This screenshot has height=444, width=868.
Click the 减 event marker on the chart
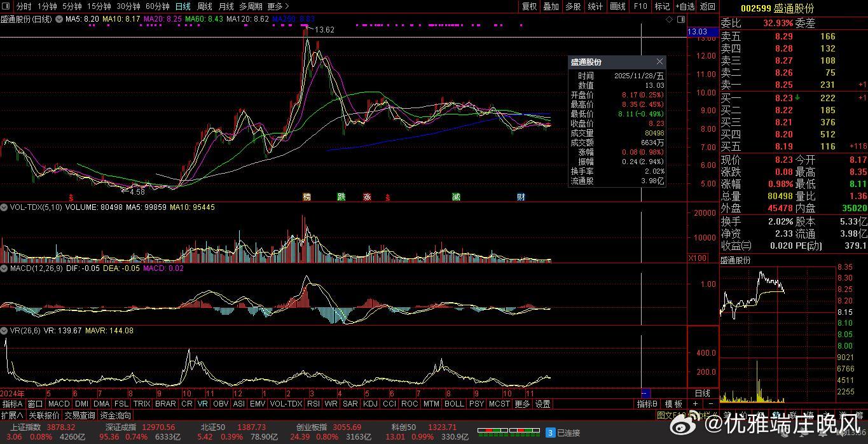456,197
